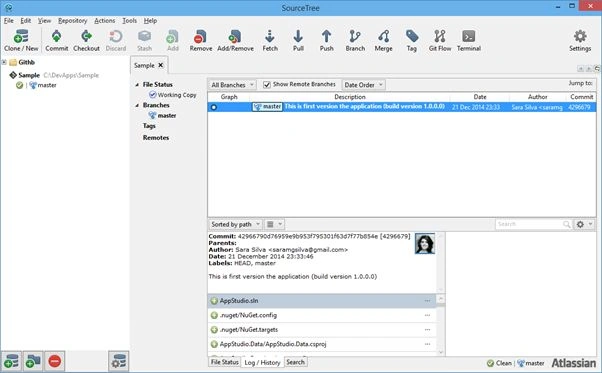Open the Tools menu
Viewport: 602px width, 373px height.
pos(129,21)
